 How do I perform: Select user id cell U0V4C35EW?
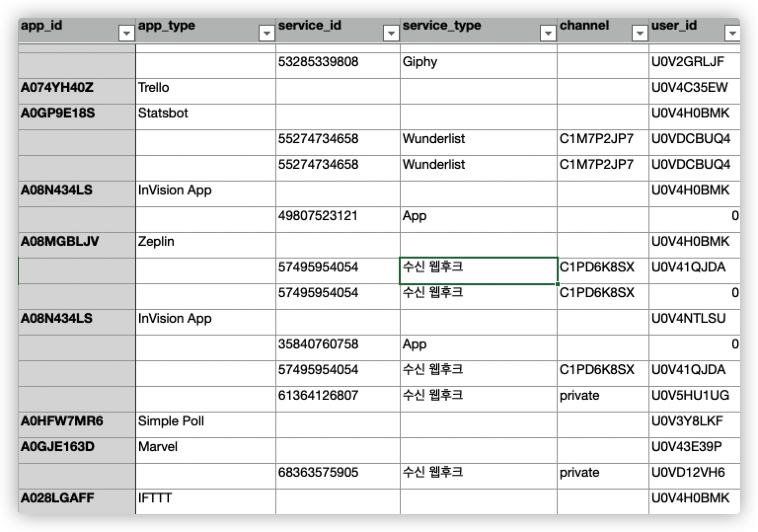[695, 91]
